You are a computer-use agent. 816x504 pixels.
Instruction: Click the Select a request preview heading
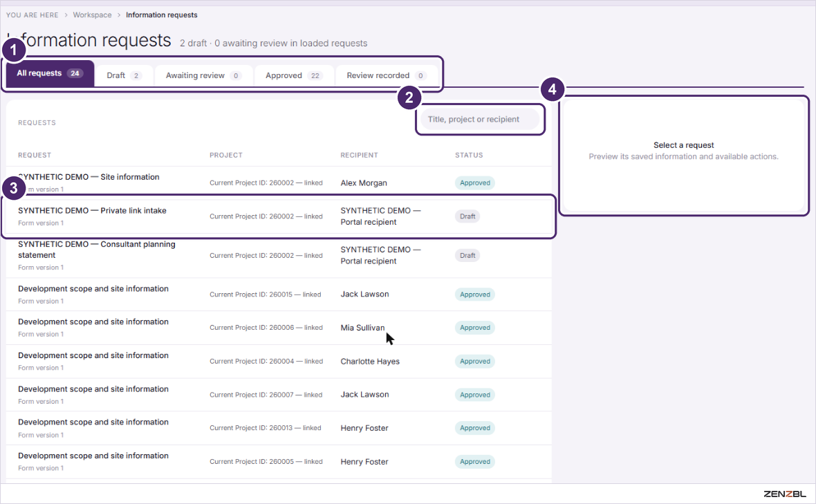tap(683, 145)
